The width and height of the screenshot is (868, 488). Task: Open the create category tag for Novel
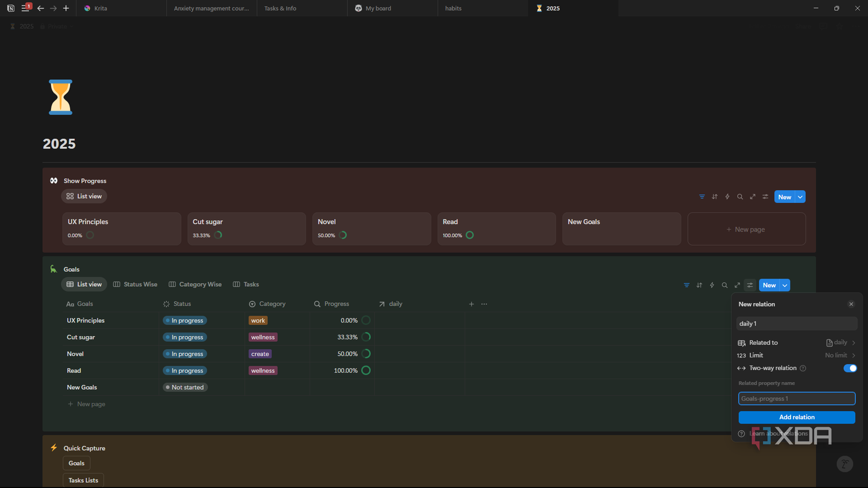click(x=260, y=354)
